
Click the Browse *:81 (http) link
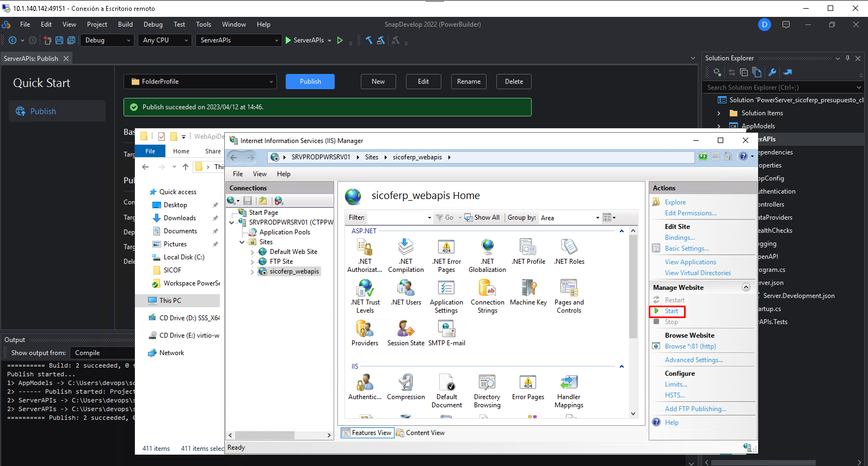tap(690, 346)
